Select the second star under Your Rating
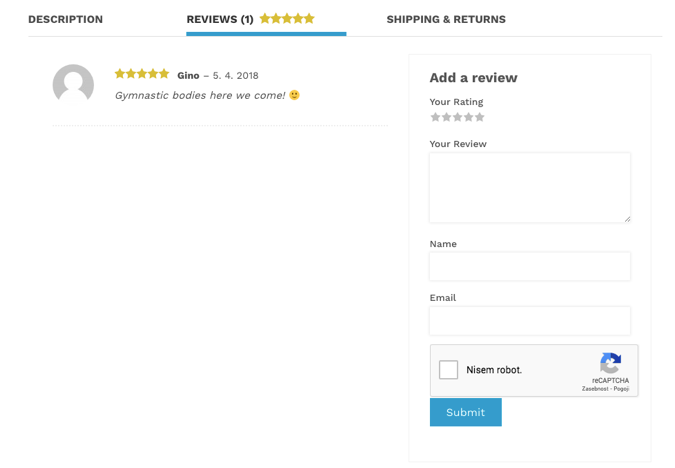Image resolution: width=675 pixels, height=468 pixels. [x=447, y=117]
